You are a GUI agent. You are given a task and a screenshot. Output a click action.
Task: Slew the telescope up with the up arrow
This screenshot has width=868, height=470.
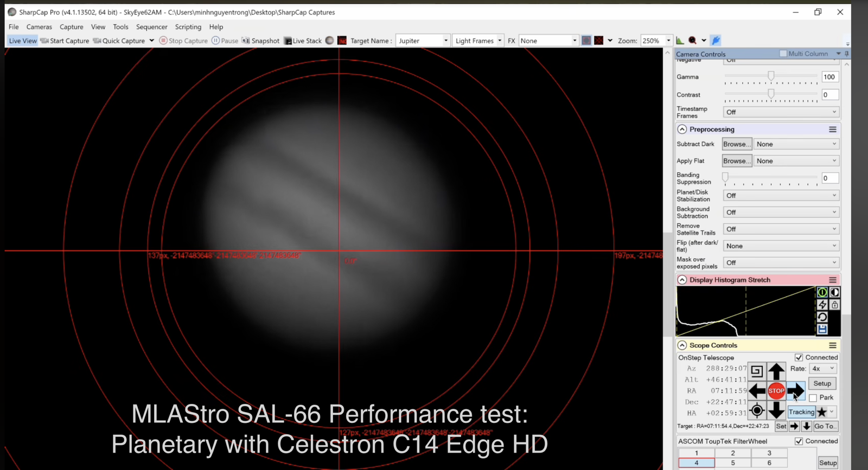(x=776, y=371)
